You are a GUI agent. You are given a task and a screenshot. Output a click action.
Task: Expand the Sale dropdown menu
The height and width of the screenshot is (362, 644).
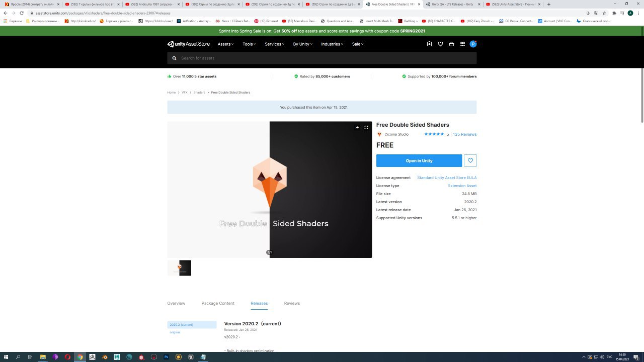pyautogui.click(x=358, y=44)
